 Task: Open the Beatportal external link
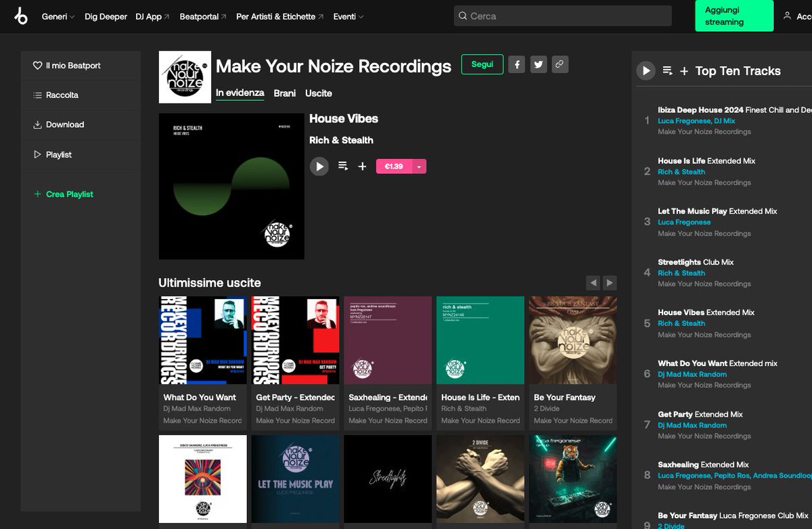click(203, 16)
